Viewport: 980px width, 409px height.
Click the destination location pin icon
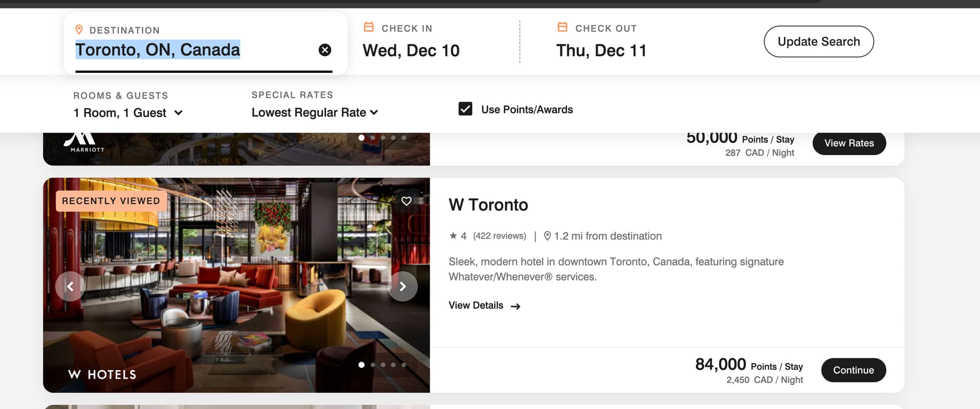79,30
